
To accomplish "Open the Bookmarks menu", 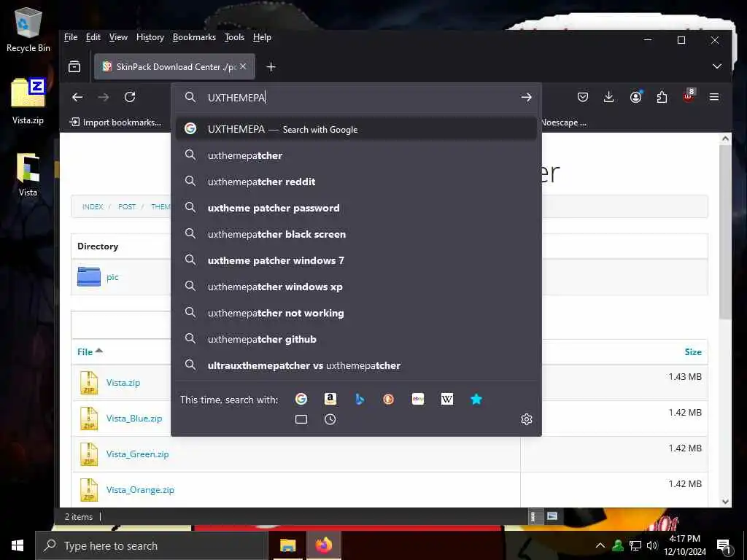I will coord(194,37).
